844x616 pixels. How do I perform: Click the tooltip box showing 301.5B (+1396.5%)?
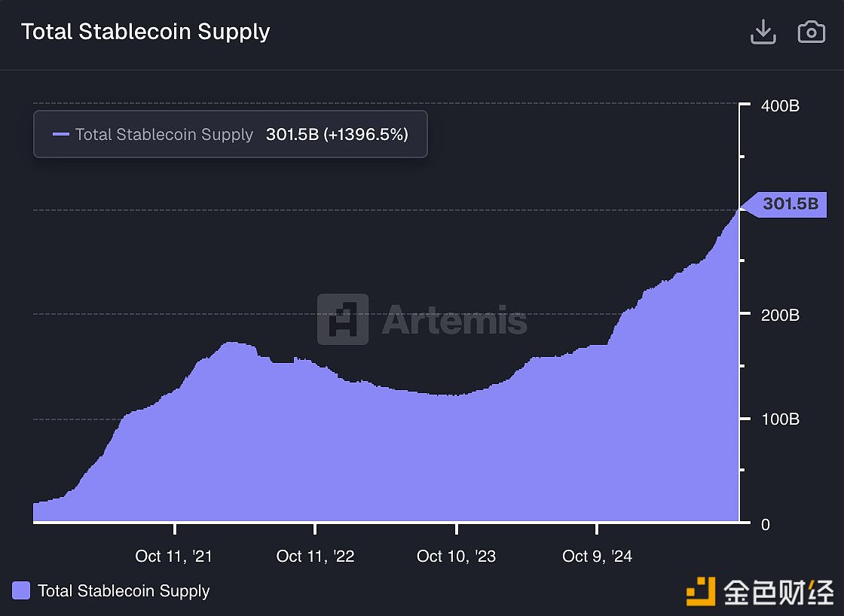pyautogui.click(x=231, y=135)
